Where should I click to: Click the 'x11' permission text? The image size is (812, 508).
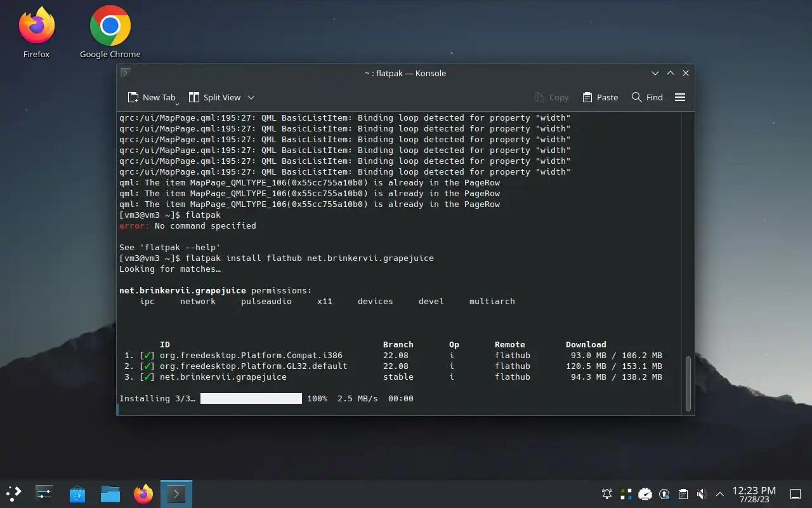point(325,301)
